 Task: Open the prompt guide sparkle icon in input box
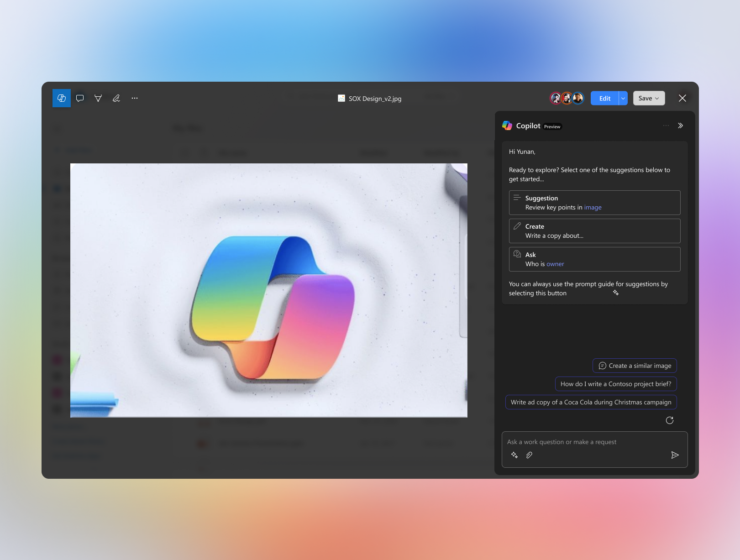tap(514, 455)
